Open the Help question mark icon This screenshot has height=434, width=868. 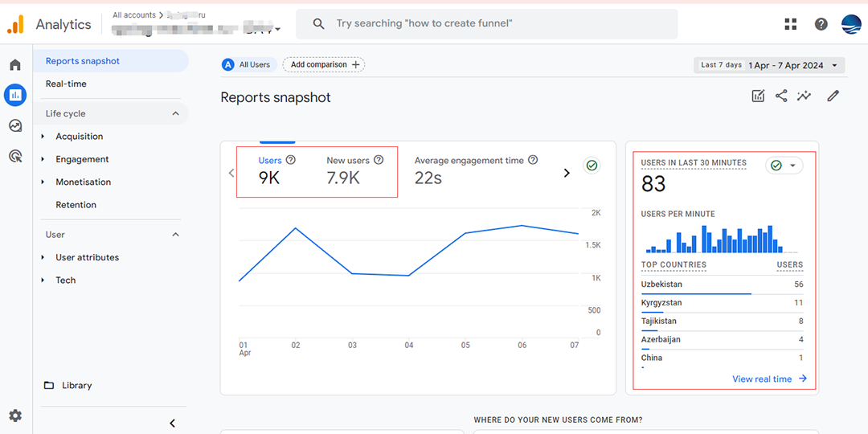tap(821, 24)
